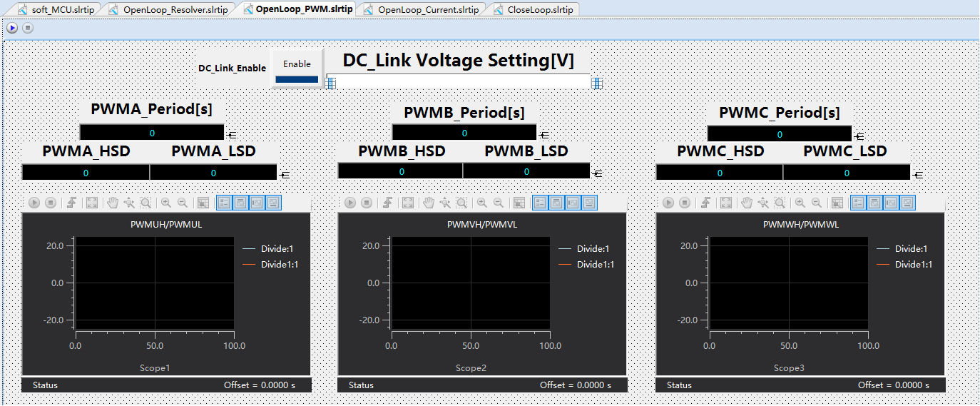Click the Divide:1 legend entry in Scope1
This screenshot has width=980, height=406.
coord(269,249)
